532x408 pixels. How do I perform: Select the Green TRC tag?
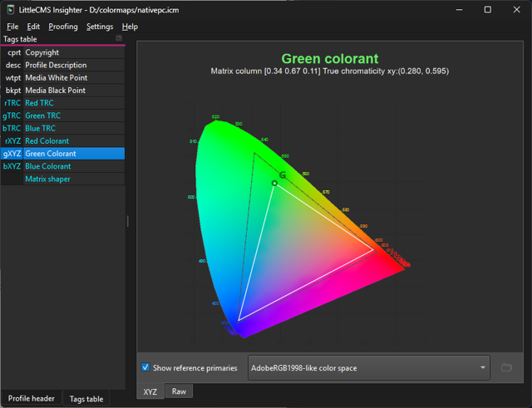42,116
